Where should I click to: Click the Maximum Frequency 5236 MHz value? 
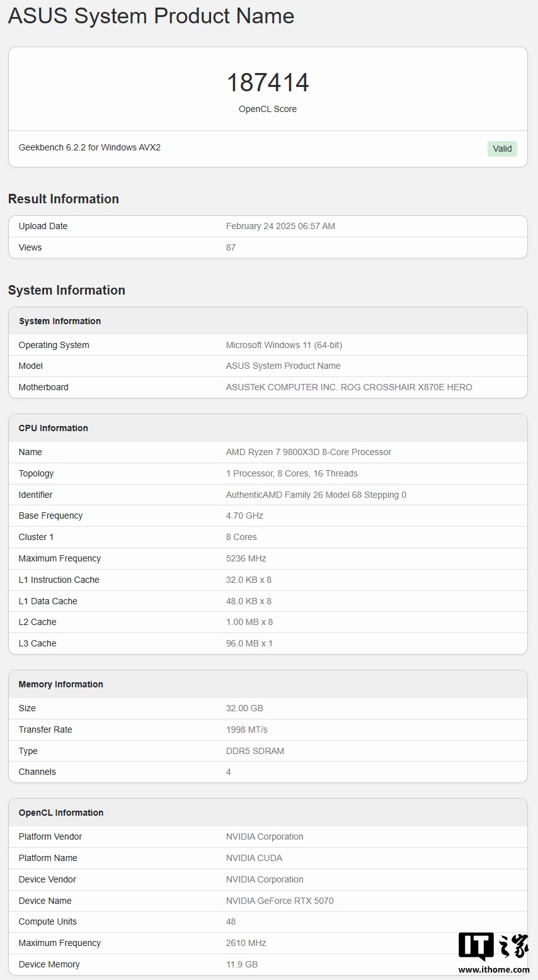point(246,558)
